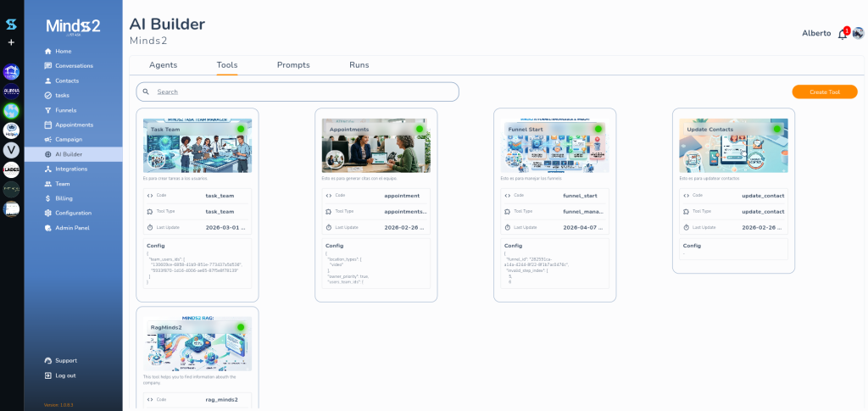Image resolution: width=868 pixels, height=411 pixels.
Task: Click the blue S logo icon
Action: [11, 25]
